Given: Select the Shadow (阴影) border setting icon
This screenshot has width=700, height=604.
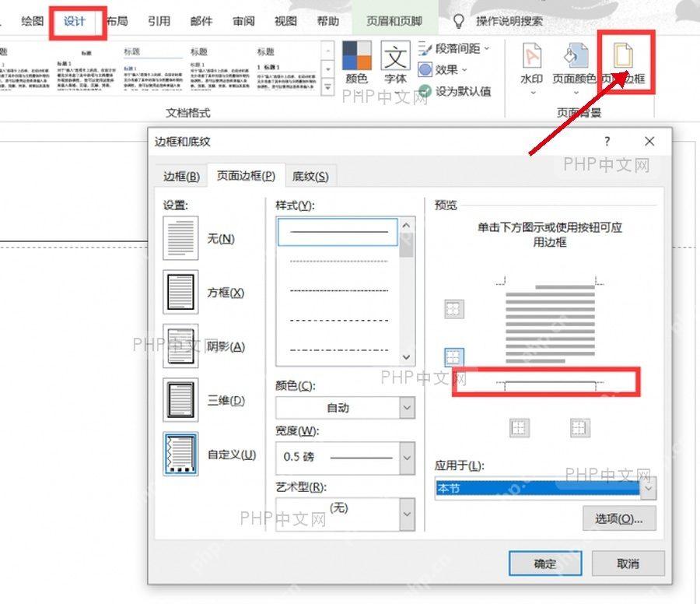Looking at the screenshot, I should (180, 346).
